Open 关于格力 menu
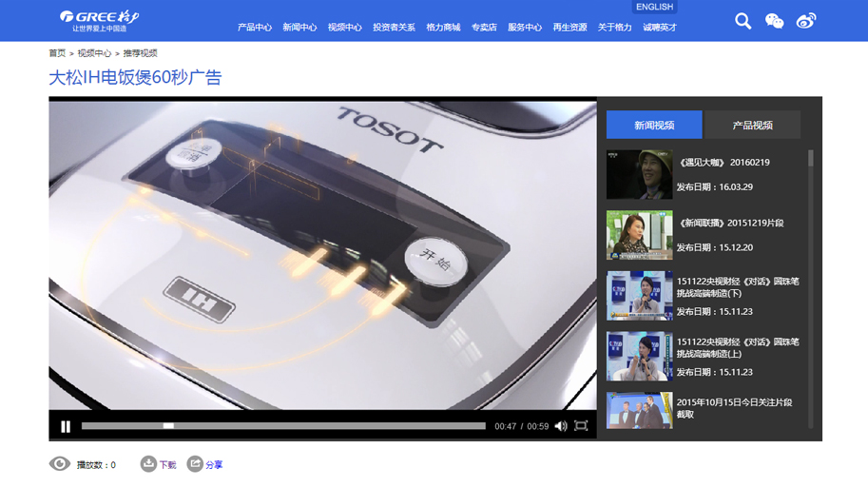This screenshot has height=488, width=868. click(x=614, y=28)
